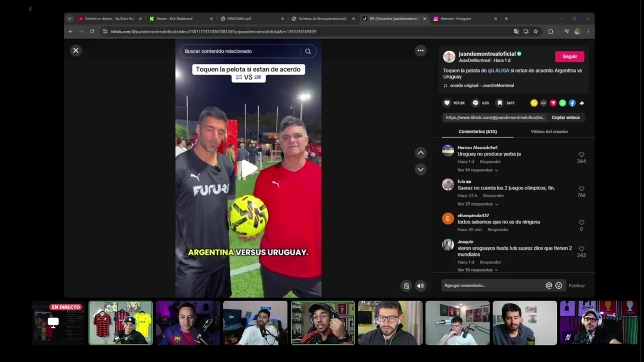Open a new browser tab
The width and height of the screenshot is (644, 362).
pos(506,19)
